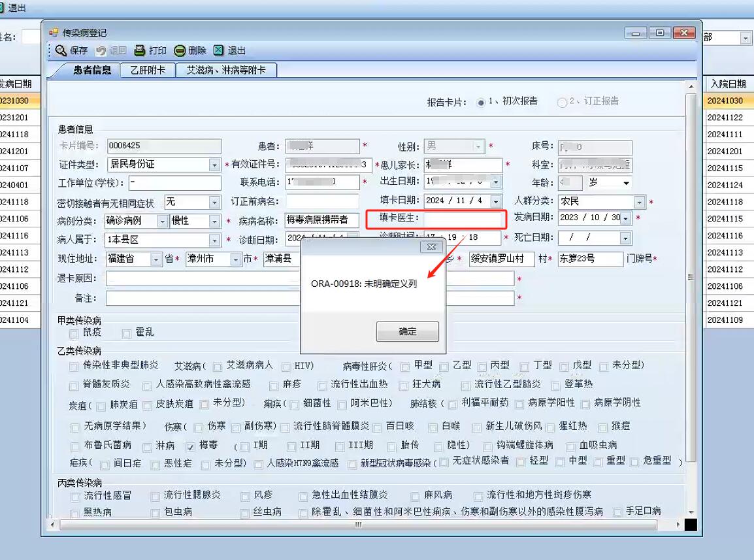Check the 隐性 syphilis stage checkbox

[x=438, y=447]
